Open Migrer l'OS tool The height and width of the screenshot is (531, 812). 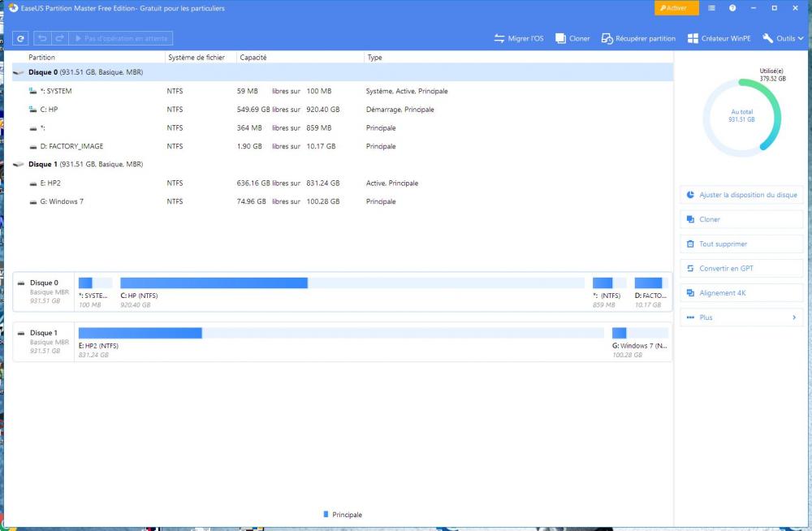pyautogui.click(x=518, y=38)
